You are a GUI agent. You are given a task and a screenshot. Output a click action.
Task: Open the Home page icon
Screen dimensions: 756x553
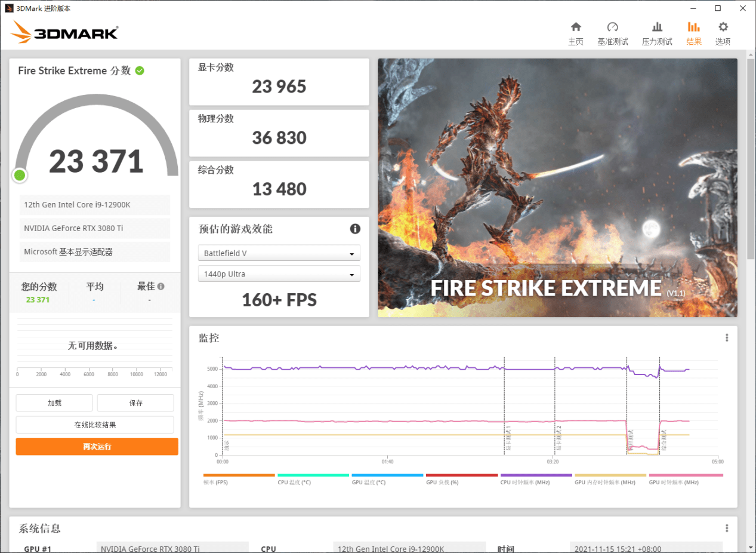pos(576,27)
